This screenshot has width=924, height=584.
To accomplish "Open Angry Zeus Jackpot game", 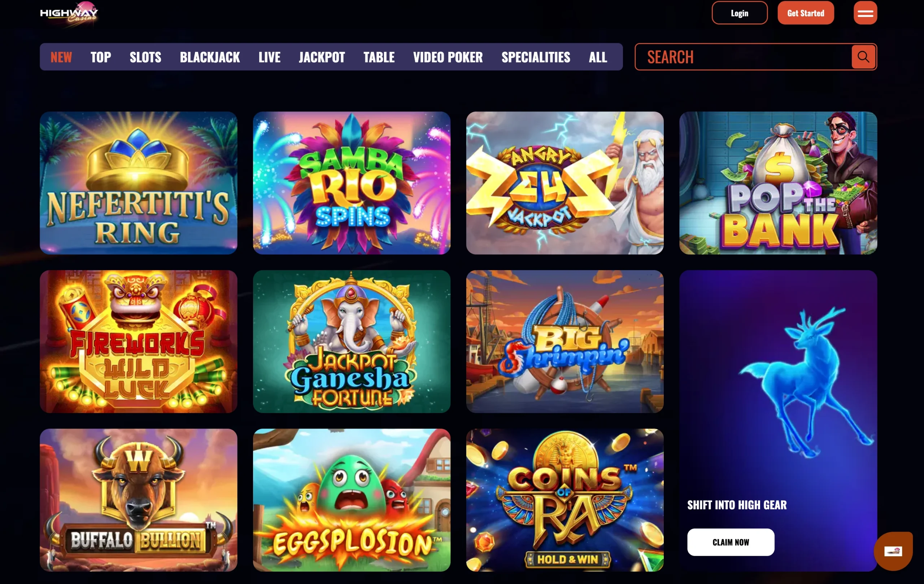I will [565, 183].
